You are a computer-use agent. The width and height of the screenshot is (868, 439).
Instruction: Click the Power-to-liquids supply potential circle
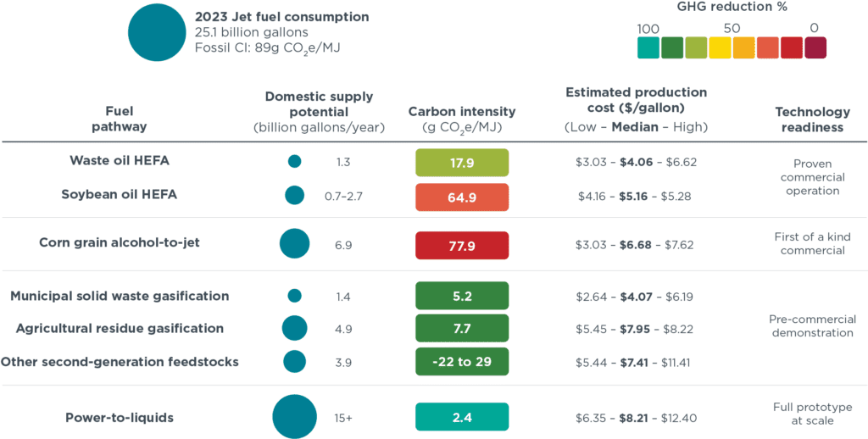[x=294, y=417]
